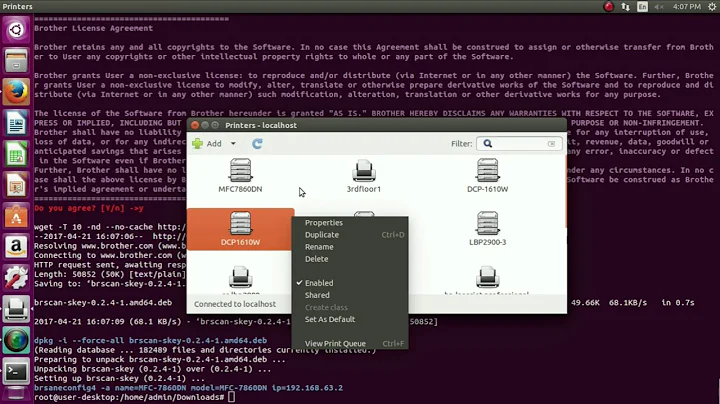This screenshot has height=404, width=720.
Task: Switch to the Terminal from the launcher
Action: tap(16, 371)
